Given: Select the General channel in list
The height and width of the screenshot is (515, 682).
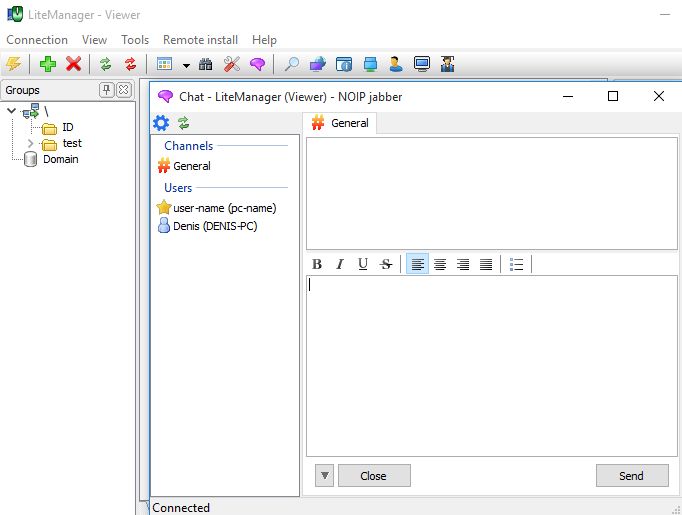Looking at the screenshot, I should (x=184, y=166).
